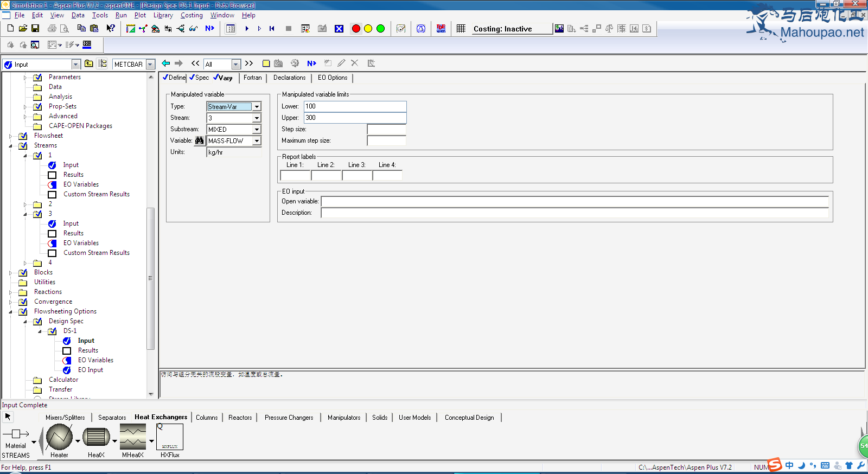Click the grid table icon beside Costing
868x474 pixels.
[x=461, y=28]
